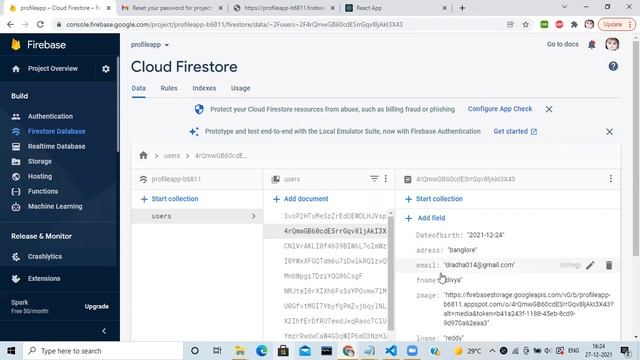Edit the email field pencil icon
640x360 pixels.
[590, 265]
